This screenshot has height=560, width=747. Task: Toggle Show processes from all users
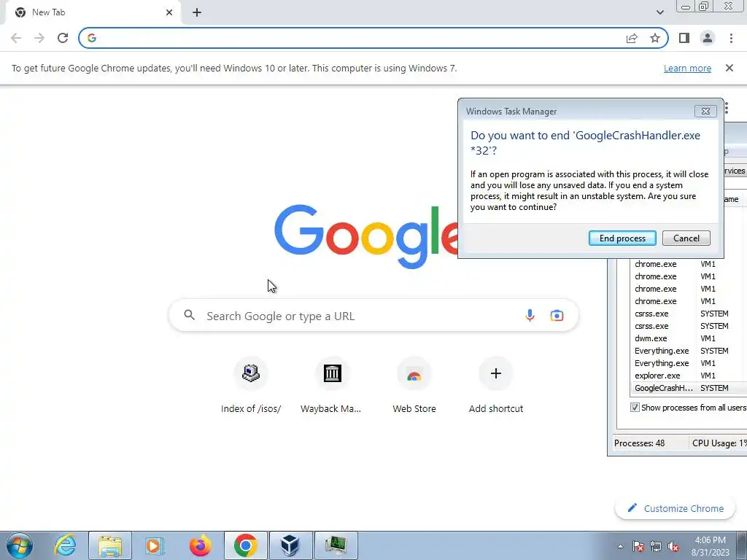(x=635, y=408)
